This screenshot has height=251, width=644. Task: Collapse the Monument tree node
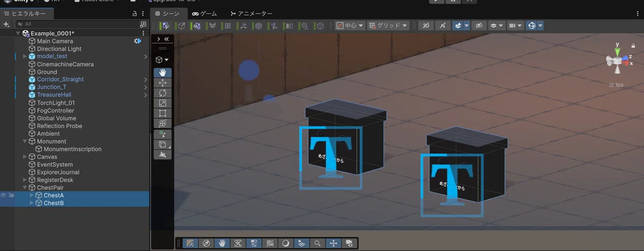tap(25, 142)
